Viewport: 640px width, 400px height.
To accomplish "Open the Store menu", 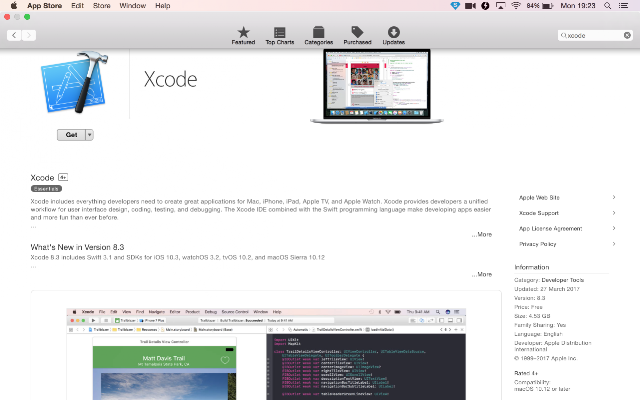I will point(102,6).
